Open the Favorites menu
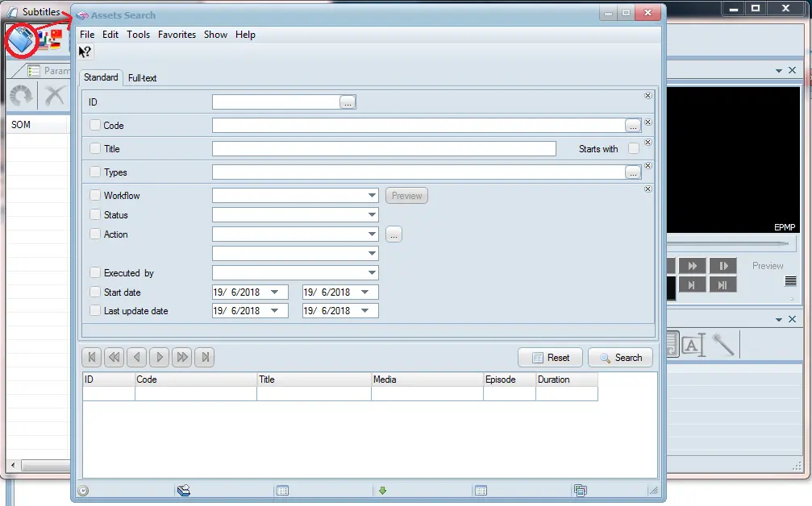Screen dimensions: 812x506 click(177, 35)
